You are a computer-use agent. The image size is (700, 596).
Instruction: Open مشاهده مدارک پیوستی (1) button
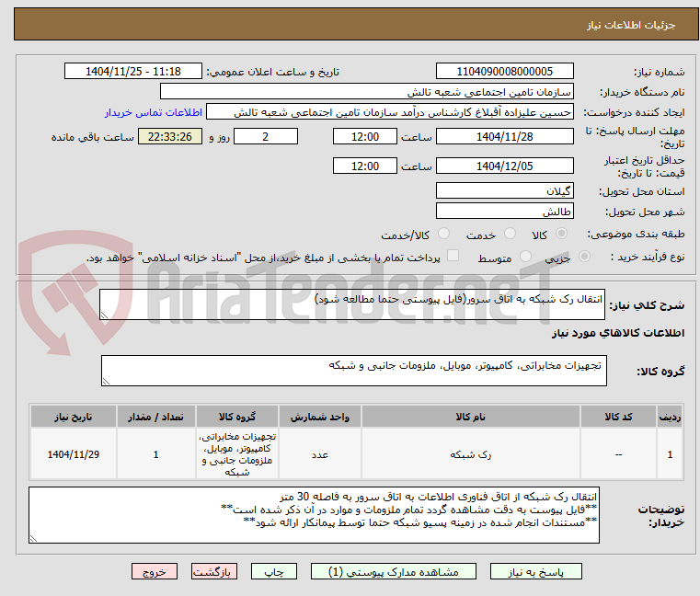[x=394, y=571]
